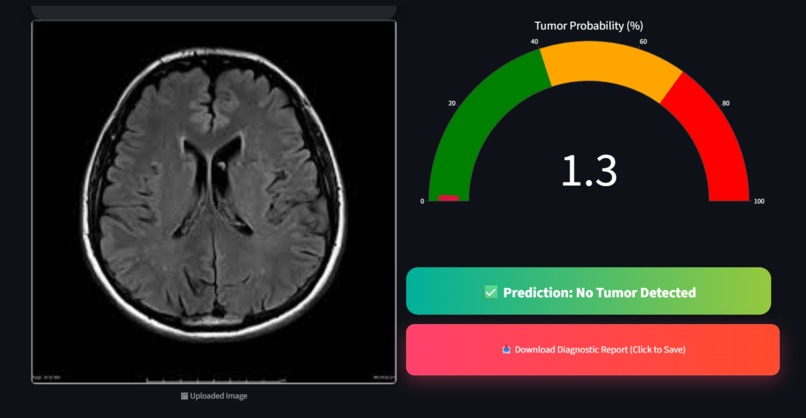The height and width of the screenshot is (418, 806).
Task: Click the download icon beside Diagnostic Report
Action: [506, 350]
